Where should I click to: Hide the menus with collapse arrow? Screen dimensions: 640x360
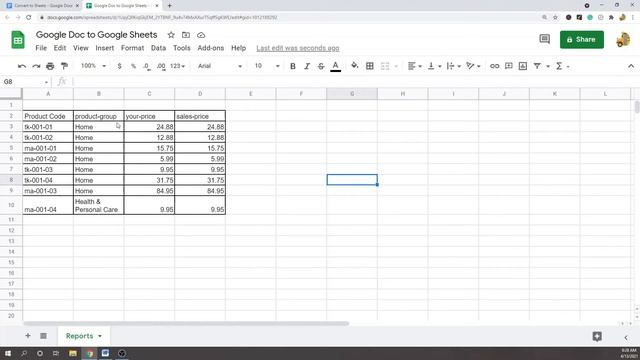(631, 66)
